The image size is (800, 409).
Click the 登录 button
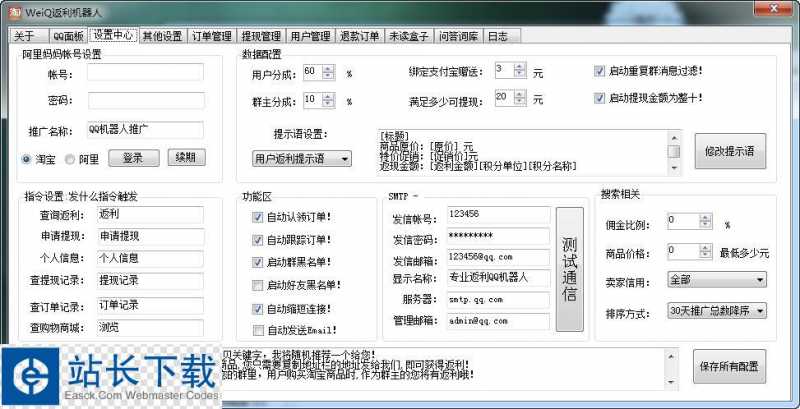tap(134, 158)
